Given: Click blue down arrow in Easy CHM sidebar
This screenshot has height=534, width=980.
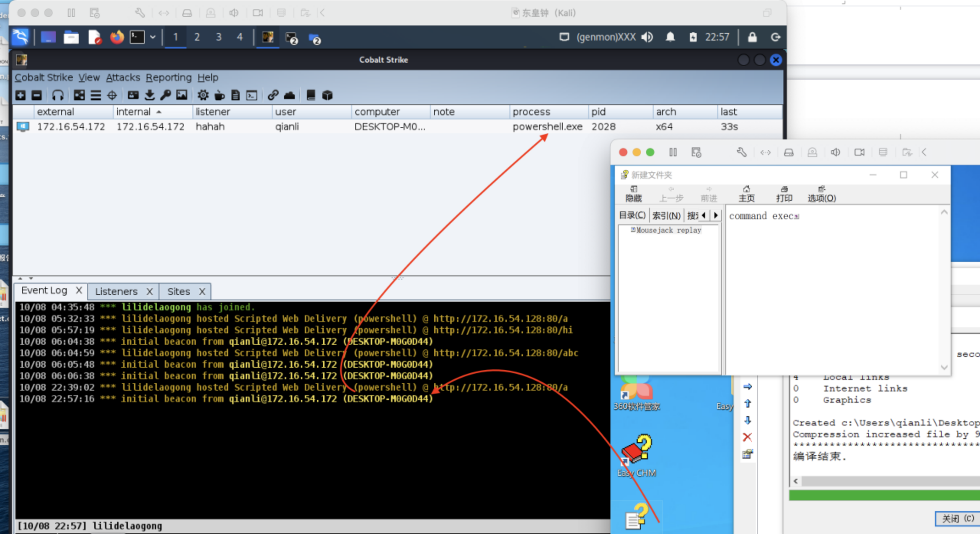Looking at the screenshot, I should pyautogui.click(x=748, y=420).
